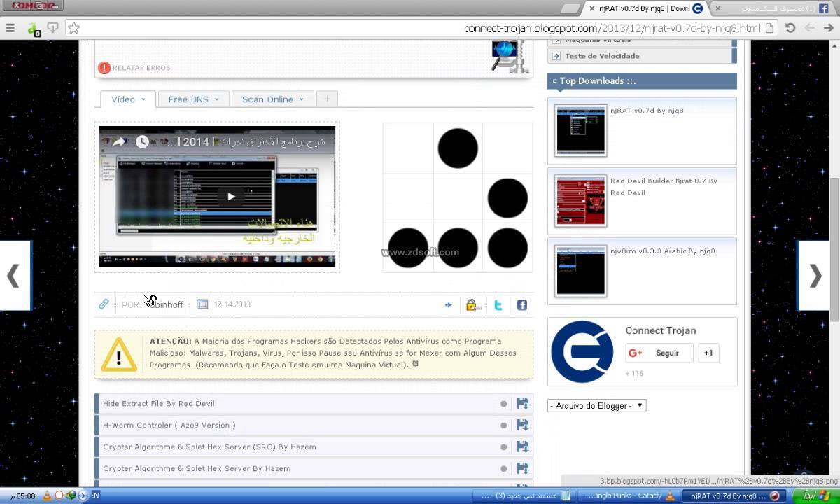The height and width of the screenshot is (504, 840).
Task: Click the Relatar Erros link
Action: pyautogui.click(x=141, y=68)
